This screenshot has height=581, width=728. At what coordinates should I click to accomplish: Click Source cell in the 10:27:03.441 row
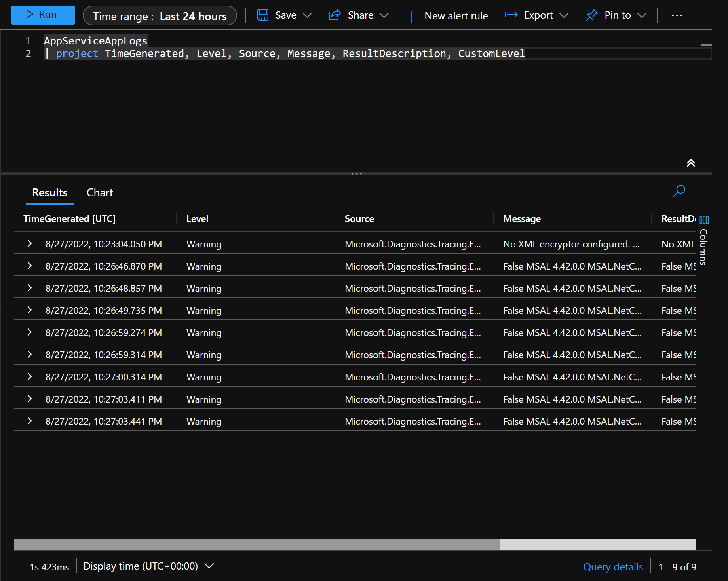point(412,422)
